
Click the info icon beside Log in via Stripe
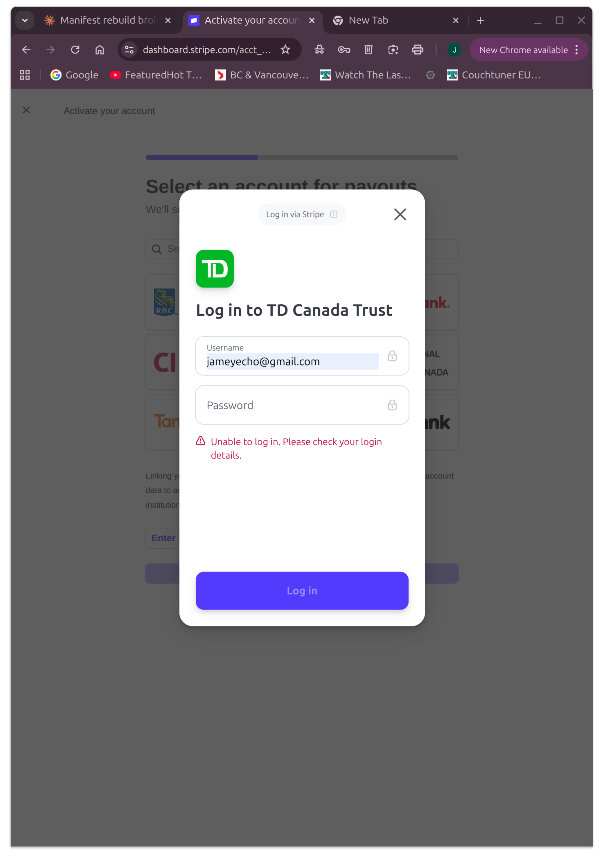point(333,214)
